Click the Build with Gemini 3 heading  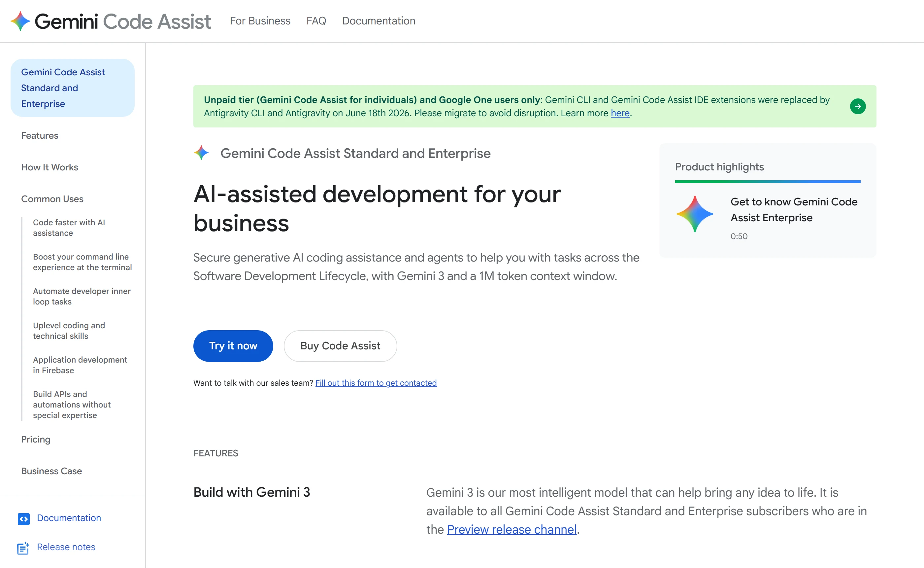tap(251, 492)
